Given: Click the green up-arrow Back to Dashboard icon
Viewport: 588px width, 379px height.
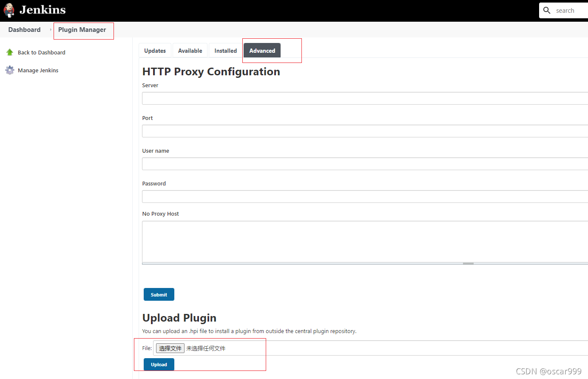Looking at the screenshot, I should [10, 52].
